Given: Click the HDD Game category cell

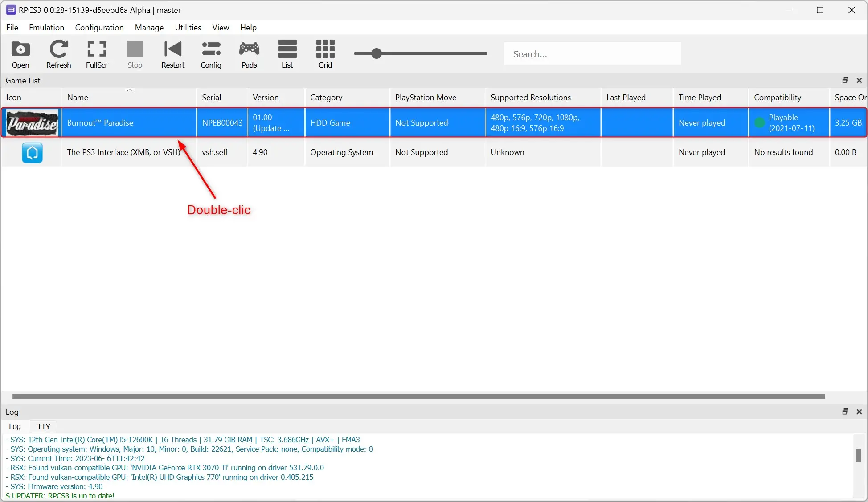Looking at the screenshot, I should [347, 122].
